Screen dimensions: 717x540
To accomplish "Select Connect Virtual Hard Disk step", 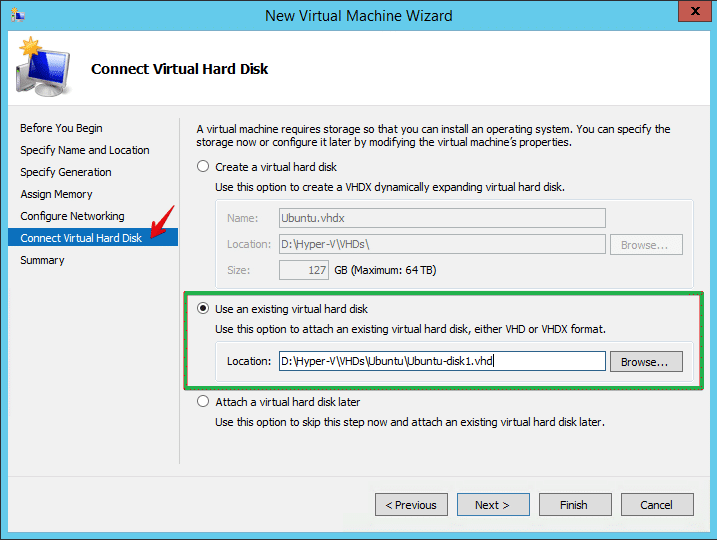I will [x=93, y=238].
